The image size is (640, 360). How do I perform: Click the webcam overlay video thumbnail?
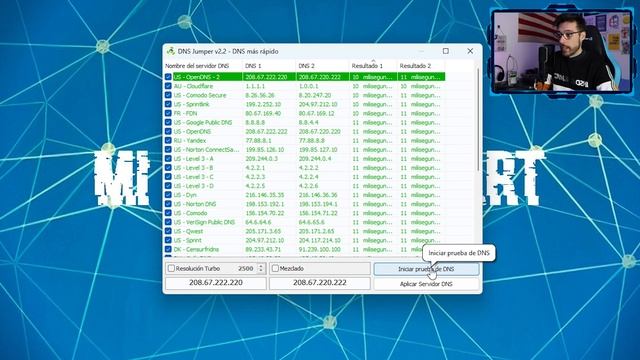[561, 51]
